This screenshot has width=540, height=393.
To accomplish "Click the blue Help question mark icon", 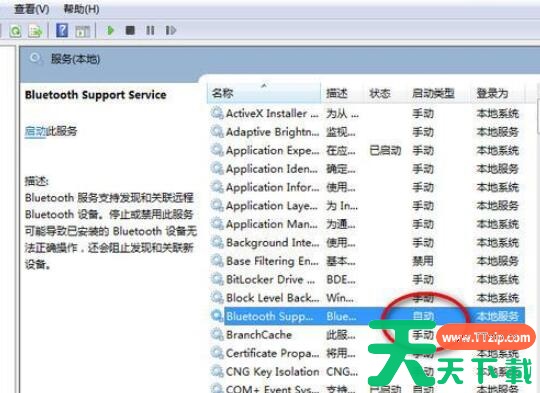I will [x=62, y=30].
